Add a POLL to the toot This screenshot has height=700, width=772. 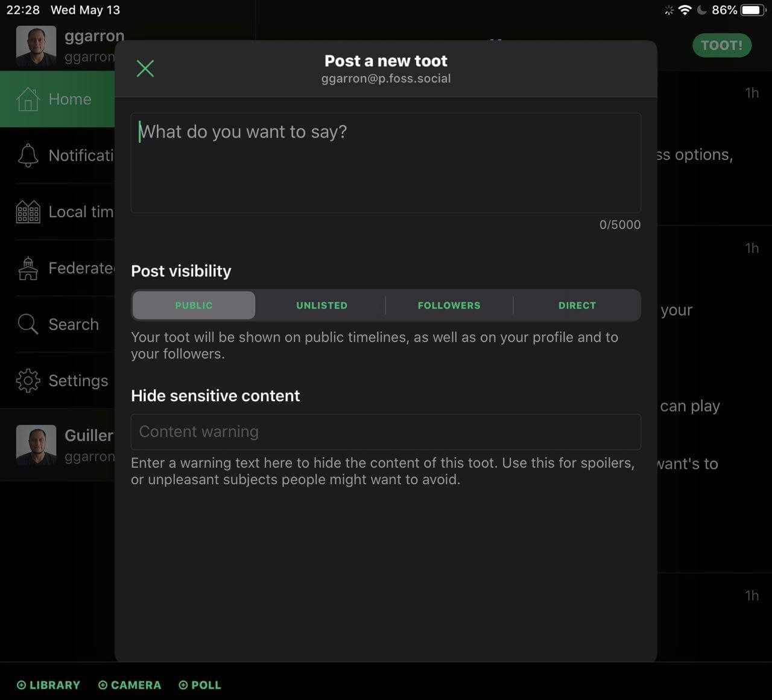pyautogui.click(x=200, y=685)
